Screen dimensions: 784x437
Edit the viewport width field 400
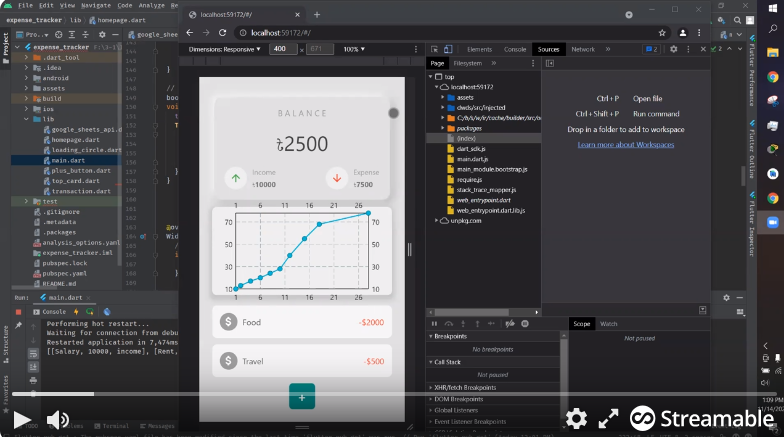[x=283, y=49]
